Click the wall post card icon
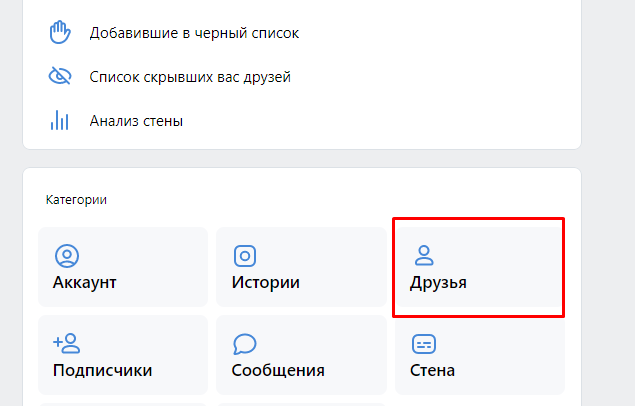Viewport: 635px width, 406px height. (x=424, y=344)
